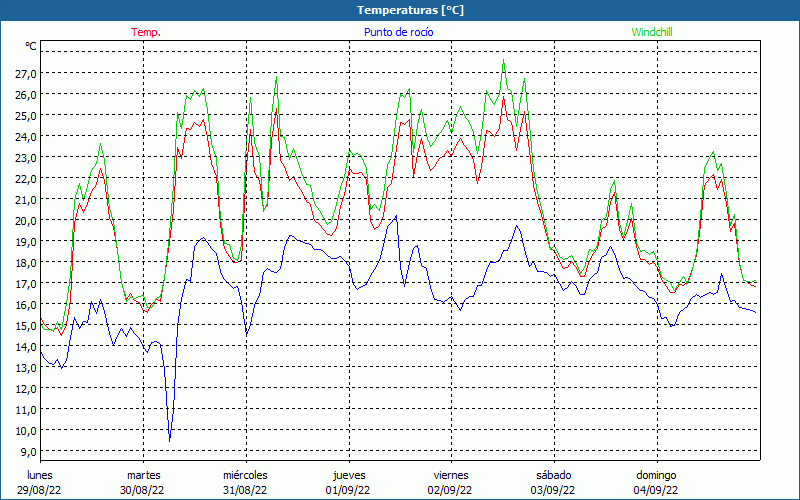Click the 16,0 y-axis value

coord(26,305)
